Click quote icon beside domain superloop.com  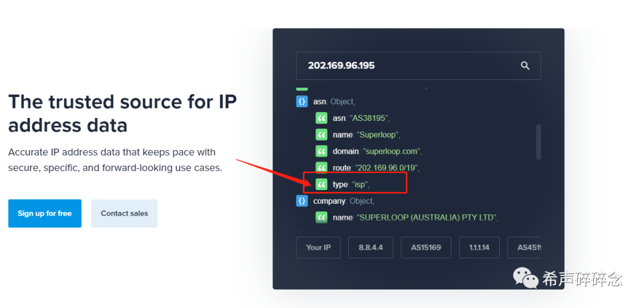tap(321, 151)
